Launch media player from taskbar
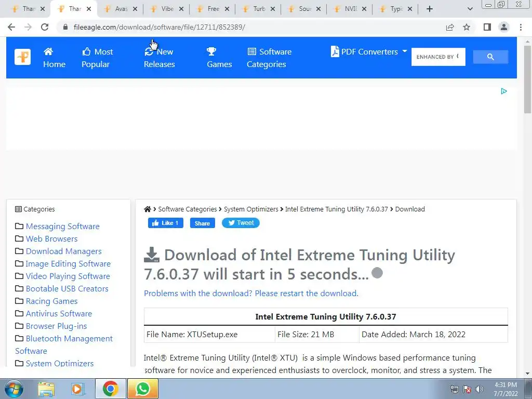This screenshot has width=532, height=399. click(x=77, y=389)
